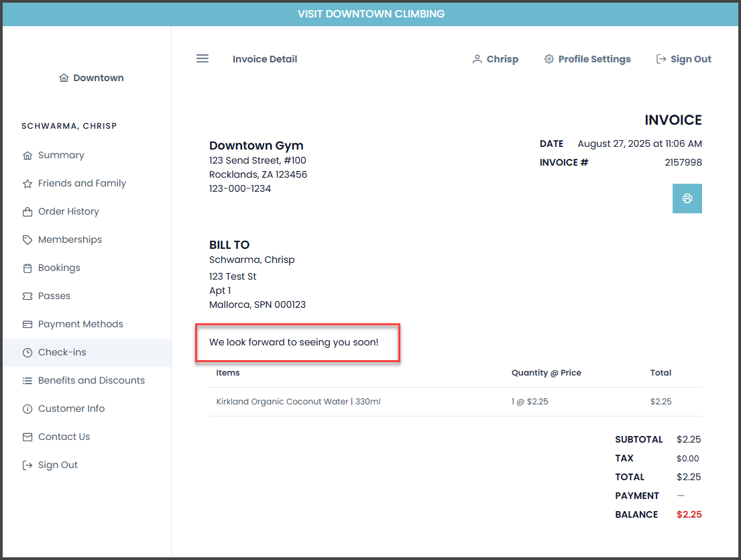The height and width of the screenshot is (560, 741).
Task: Click the star icon for Friends and Family
Action: click(27, 184)
